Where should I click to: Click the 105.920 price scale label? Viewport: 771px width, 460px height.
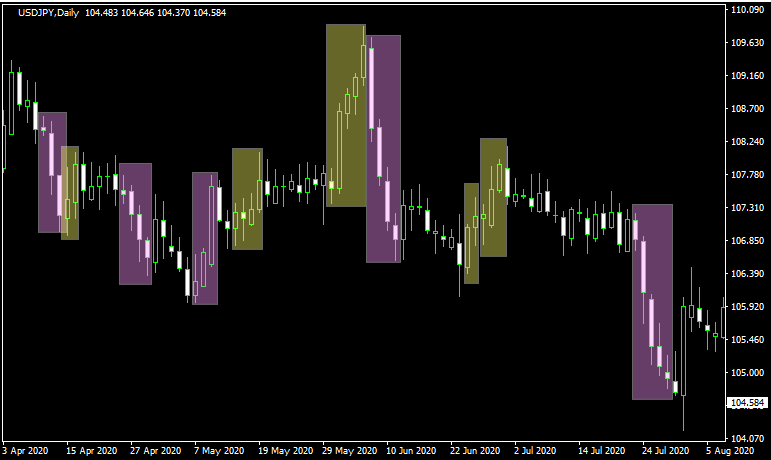pyautogui.click(x=747, y=307)
